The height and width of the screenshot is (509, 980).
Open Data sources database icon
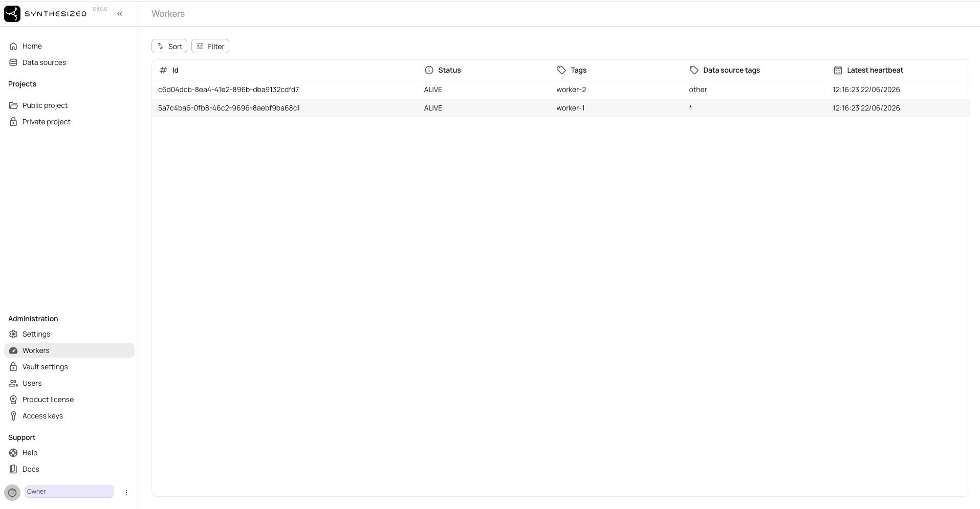click(13, 62)
